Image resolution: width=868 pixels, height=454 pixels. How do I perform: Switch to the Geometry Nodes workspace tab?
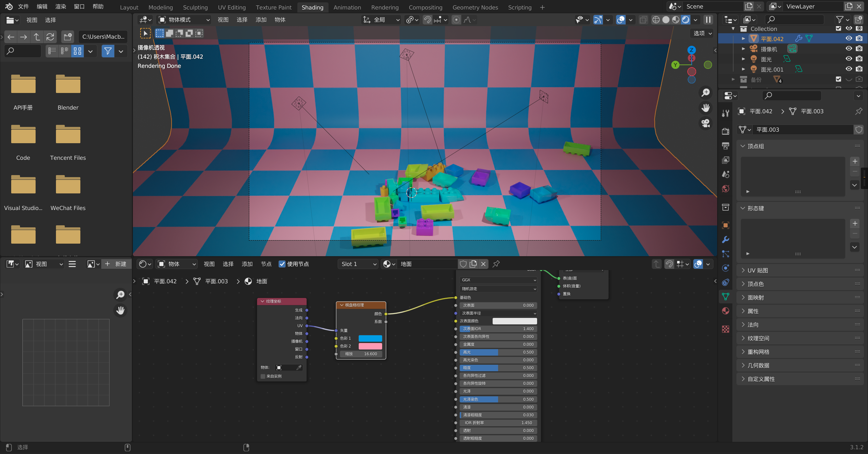click(475, 7)
